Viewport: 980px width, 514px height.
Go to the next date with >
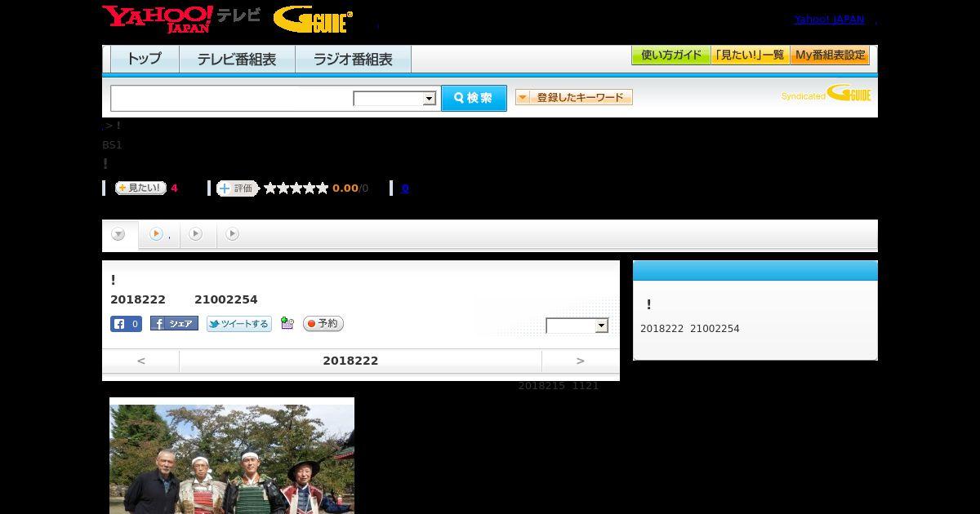tap(581, 361)
